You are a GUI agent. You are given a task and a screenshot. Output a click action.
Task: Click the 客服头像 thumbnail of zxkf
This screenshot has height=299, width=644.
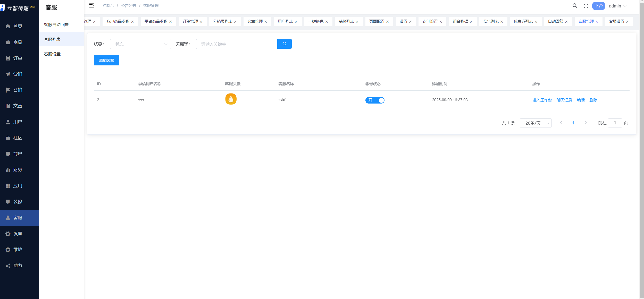(x=231, y=99)
